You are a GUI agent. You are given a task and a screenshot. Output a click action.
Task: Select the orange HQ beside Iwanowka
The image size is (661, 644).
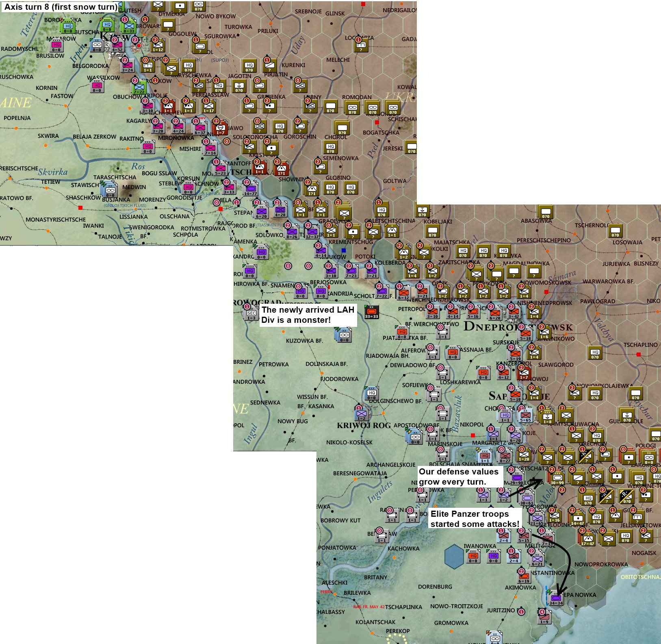473,556
